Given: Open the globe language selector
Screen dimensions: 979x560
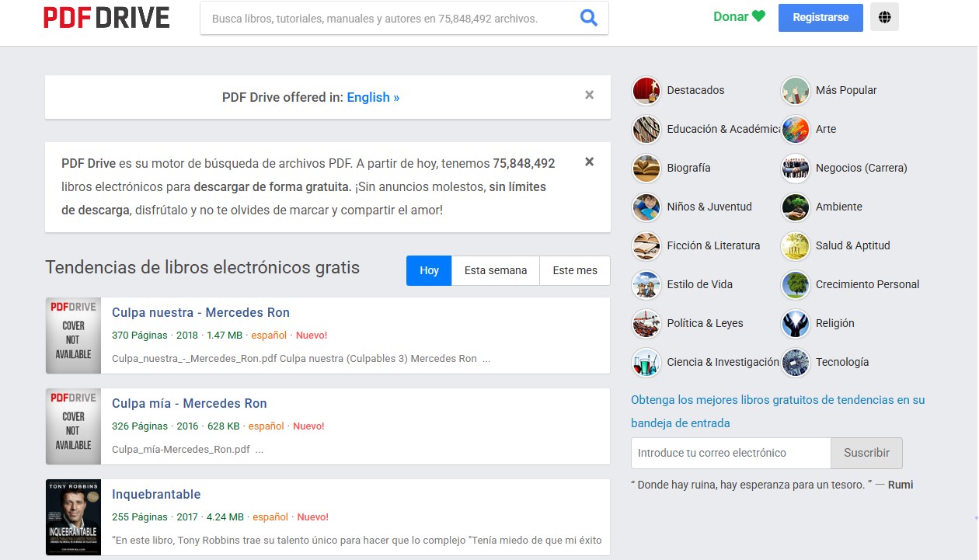Looking at the screenshot, I should tap(884, 16).
